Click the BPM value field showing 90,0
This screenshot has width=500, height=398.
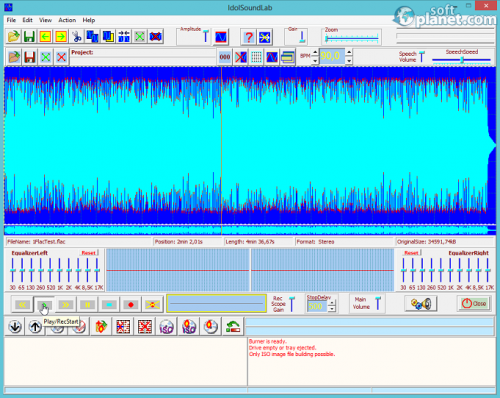(x=332, y=56)
